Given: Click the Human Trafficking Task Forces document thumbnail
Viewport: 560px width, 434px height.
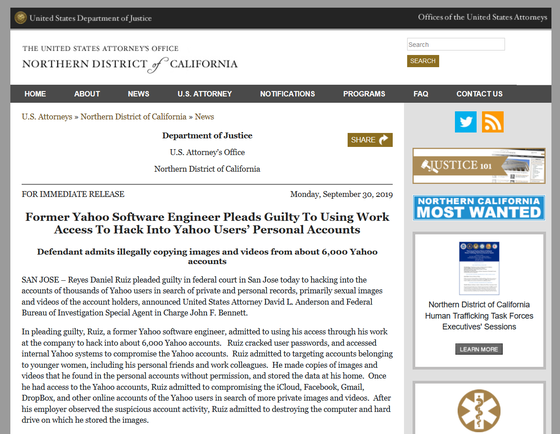Looking at the screenshot, I should tap(479, 268).
